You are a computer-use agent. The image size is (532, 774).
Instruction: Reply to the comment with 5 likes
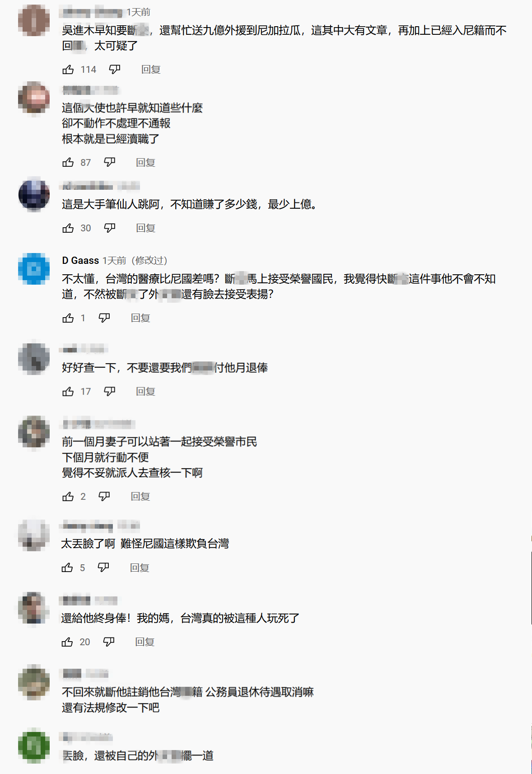[140, 568]
